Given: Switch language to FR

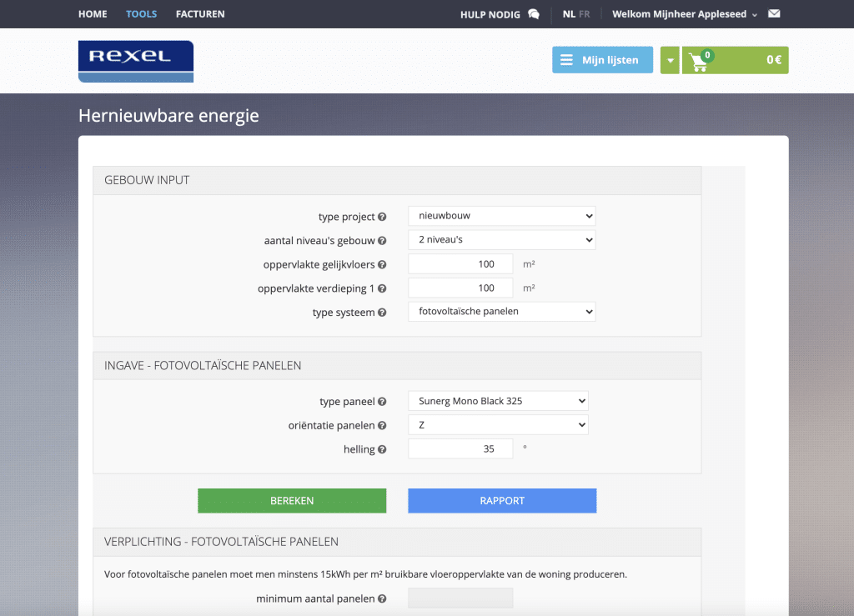Looking at the screenshot, I should point(584,14).
